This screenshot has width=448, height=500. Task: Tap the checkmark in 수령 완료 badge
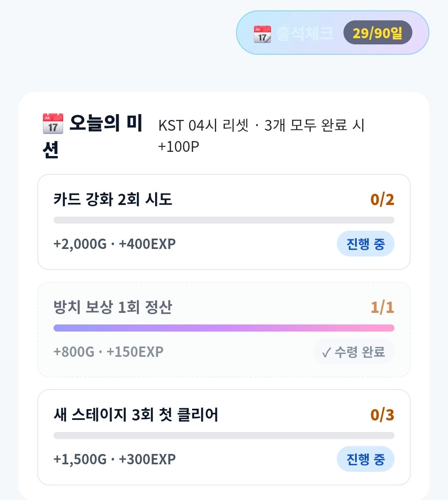tap(326, 353)
